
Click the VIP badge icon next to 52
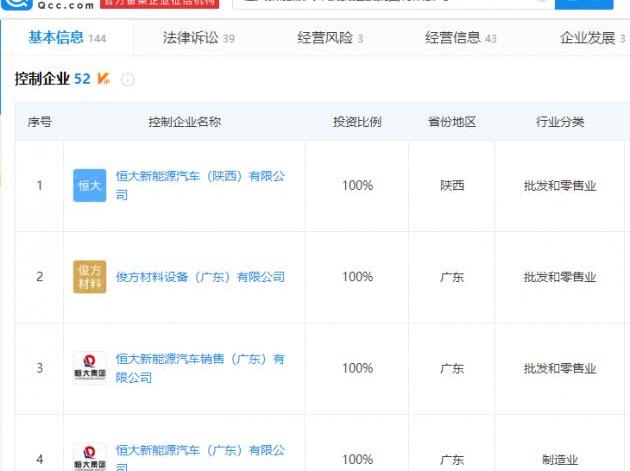point(103,78)
